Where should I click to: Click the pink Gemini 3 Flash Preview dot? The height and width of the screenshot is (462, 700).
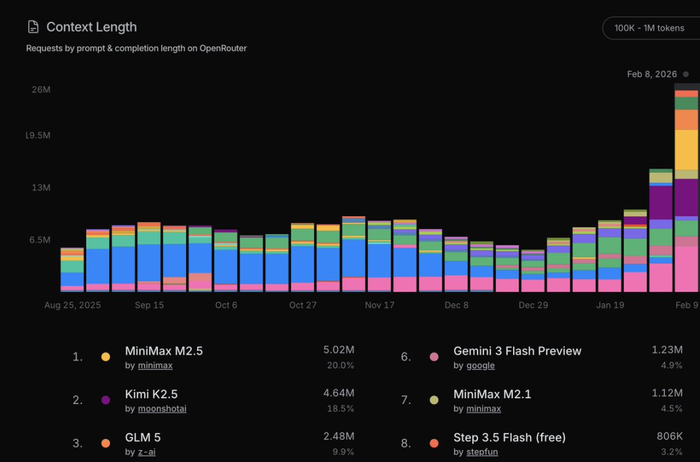tap(434, 357)
